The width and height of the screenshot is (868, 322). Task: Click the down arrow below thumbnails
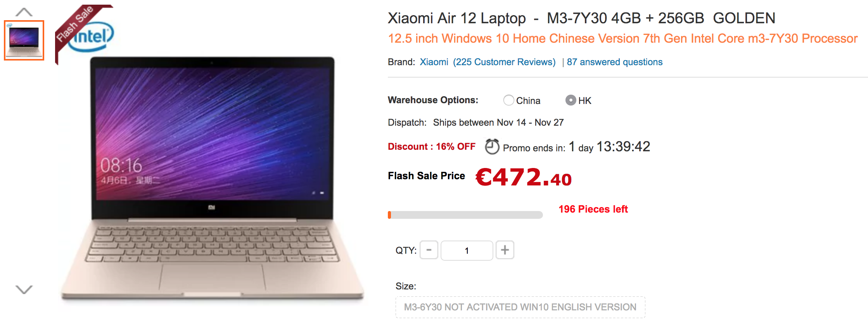(24, 289)
